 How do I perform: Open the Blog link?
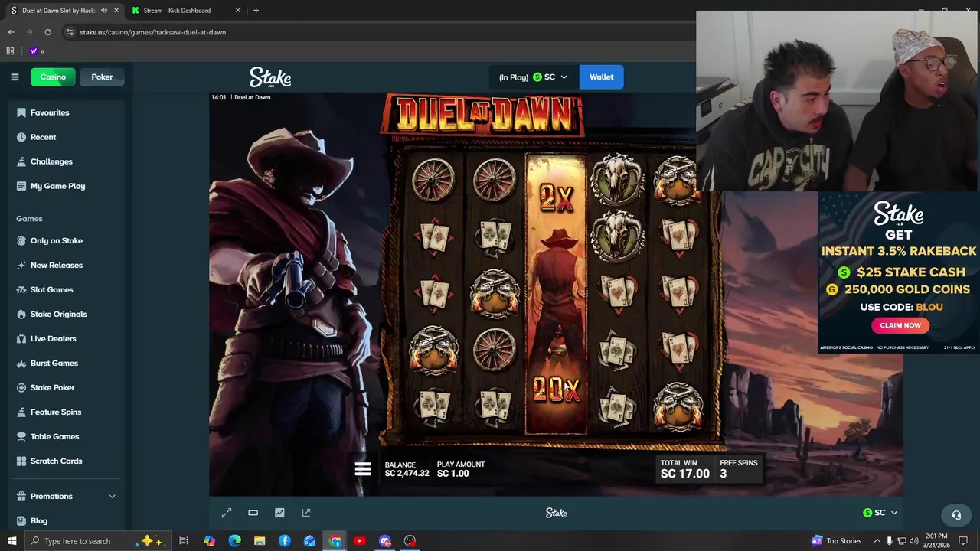click(38, 520)
